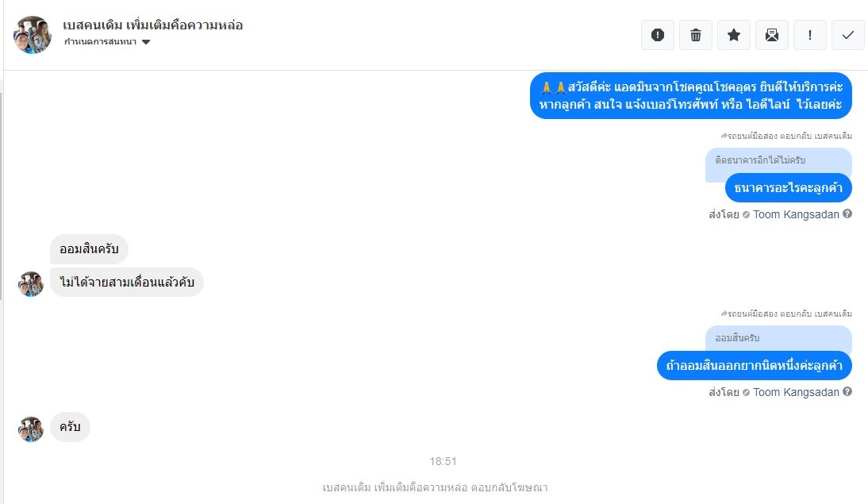
Task: Click the avatar next to ครับ message
Action: (x=31, y=429)
